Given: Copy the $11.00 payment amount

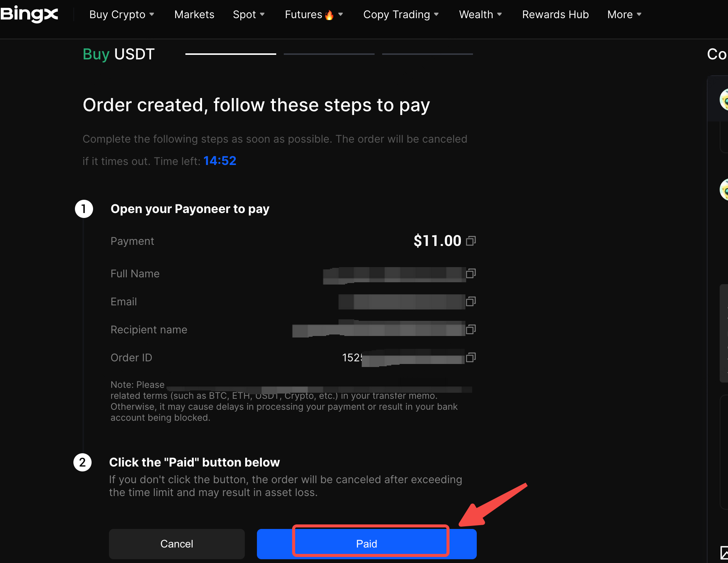Looking at the screenshot, I should point(471,241).
